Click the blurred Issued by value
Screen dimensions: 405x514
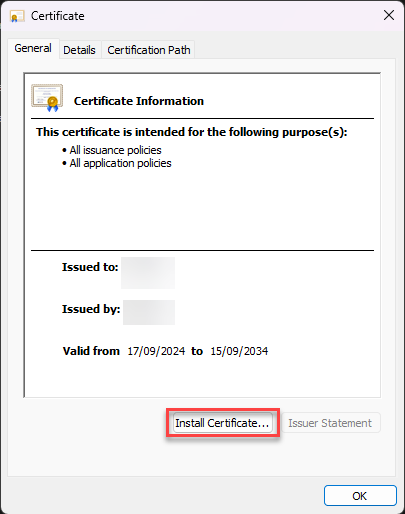149,312
